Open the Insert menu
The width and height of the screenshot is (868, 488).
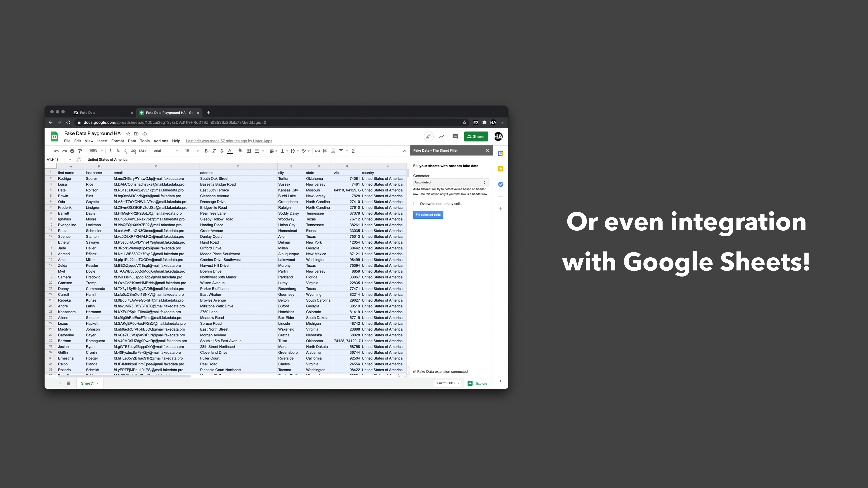102,141
